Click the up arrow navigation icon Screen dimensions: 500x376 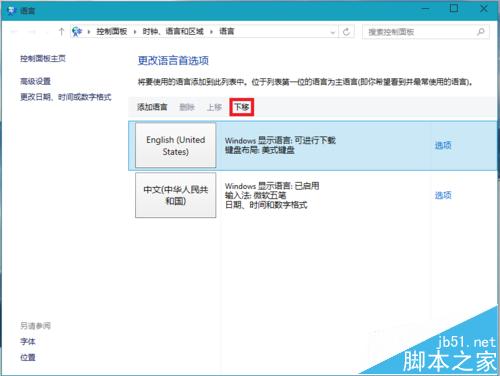(61, 32)
